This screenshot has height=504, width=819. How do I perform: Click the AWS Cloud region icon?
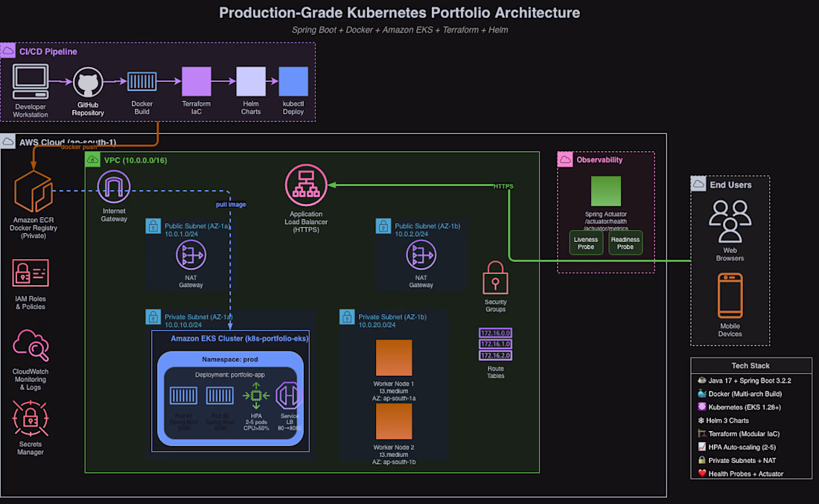8,141
